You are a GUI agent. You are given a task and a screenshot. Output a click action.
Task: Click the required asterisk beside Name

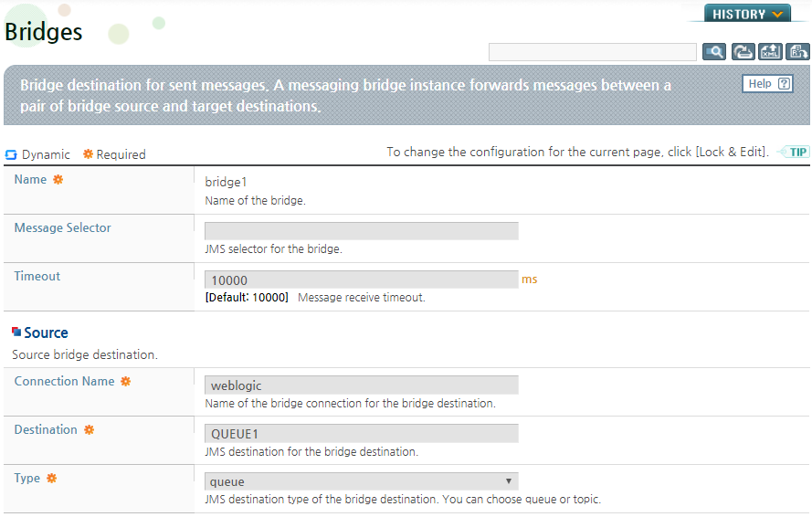(58, 179)
